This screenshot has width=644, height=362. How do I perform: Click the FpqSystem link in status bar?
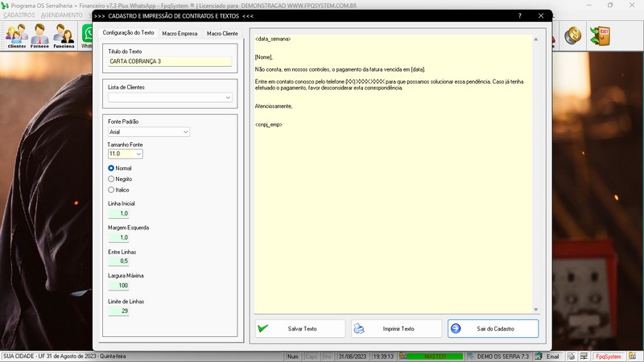pyautogui.click(x=609, y=356)
